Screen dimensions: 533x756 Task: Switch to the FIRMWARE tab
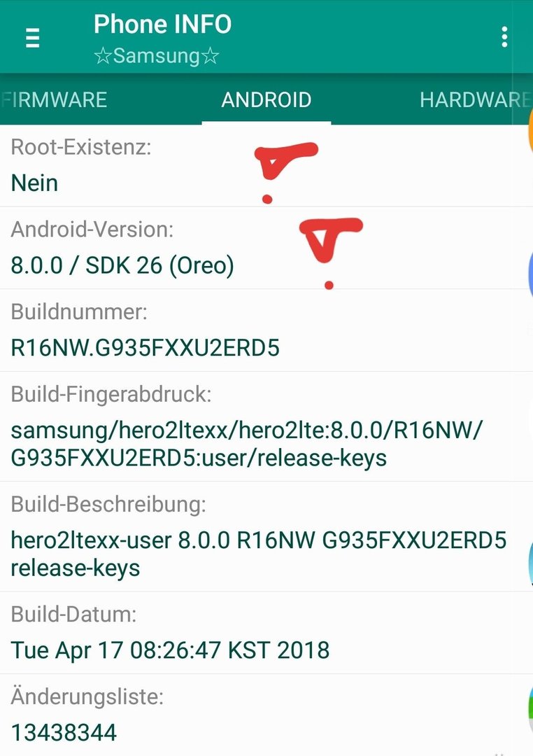[x=55, y=100]
